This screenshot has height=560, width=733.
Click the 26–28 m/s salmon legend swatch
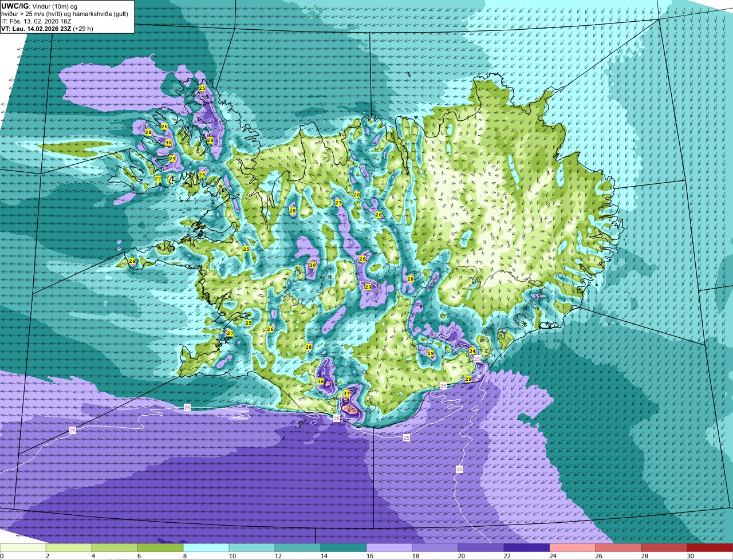pos(618,547)
